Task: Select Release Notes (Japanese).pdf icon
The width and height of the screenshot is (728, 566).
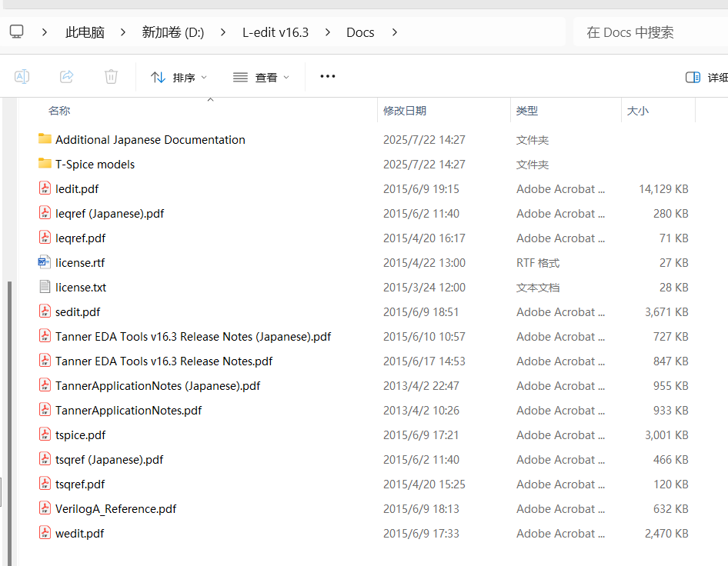Action: (45, 335)
